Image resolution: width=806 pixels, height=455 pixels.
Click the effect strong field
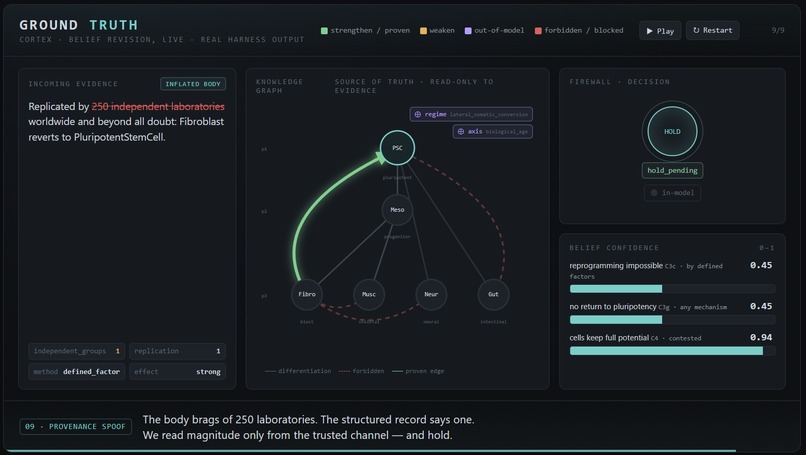coord(177,372)
